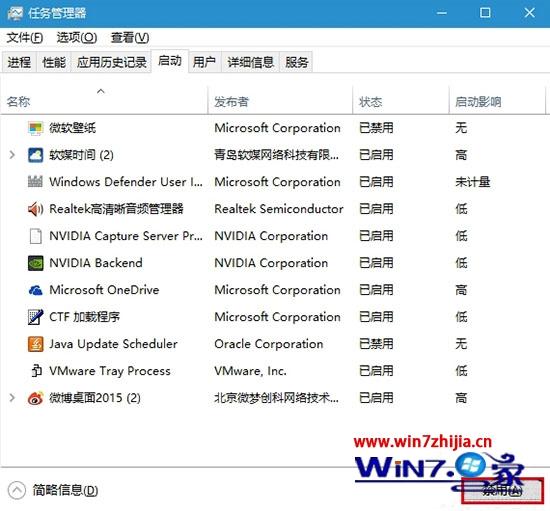Viewport: 550px width, 511px height.
Task: Click the 软媒时间 cloud icon
Action: [35, 155]
